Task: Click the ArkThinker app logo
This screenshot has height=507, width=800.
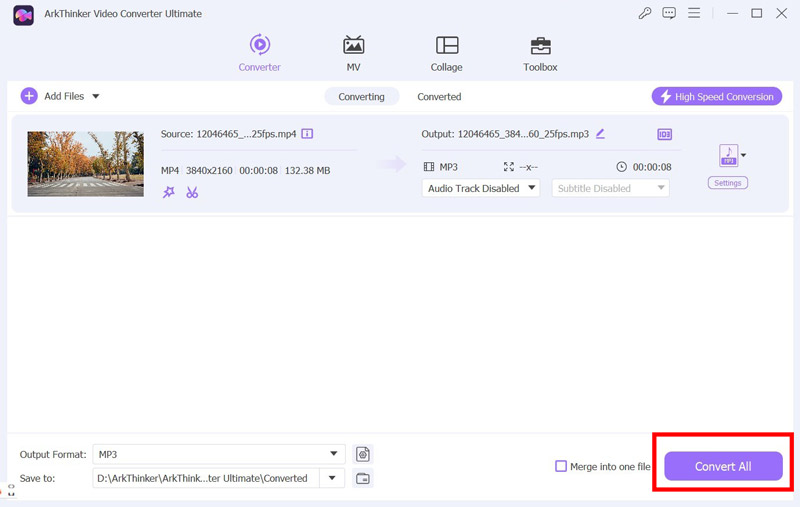Action: [23, 15]
